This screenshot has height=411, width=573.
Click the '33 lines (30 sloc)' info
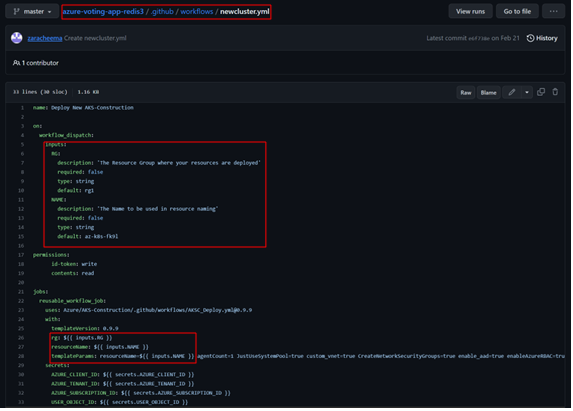point(40,92)
